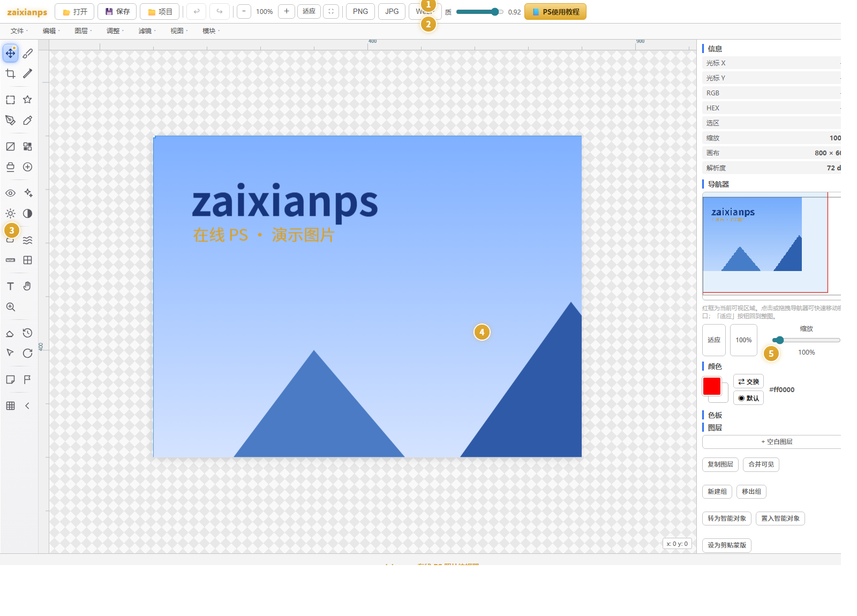The width and height of the screenshot is (857, 616).
Task: Adjust the export quality slider
Action: pos(480,12)
